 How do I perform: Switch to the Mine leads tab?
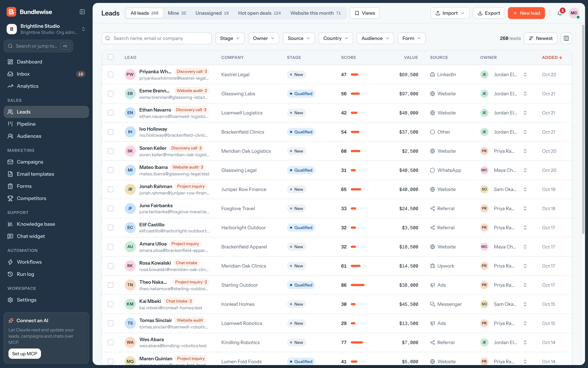point(177,13)
